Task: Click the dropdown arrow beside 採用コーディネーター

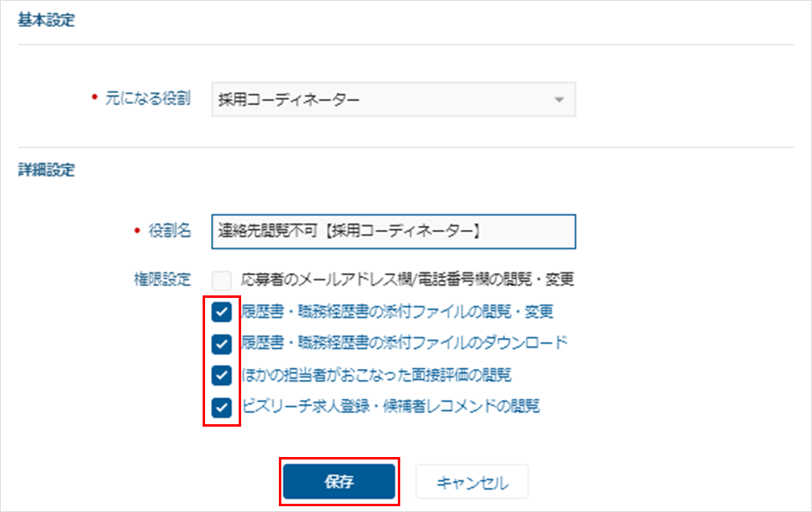Action: click(559, 99)
